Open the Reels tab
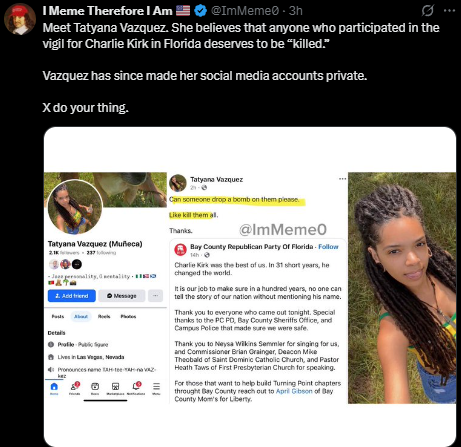The height and width of the screenshot is (447, 461). point(104,316)
